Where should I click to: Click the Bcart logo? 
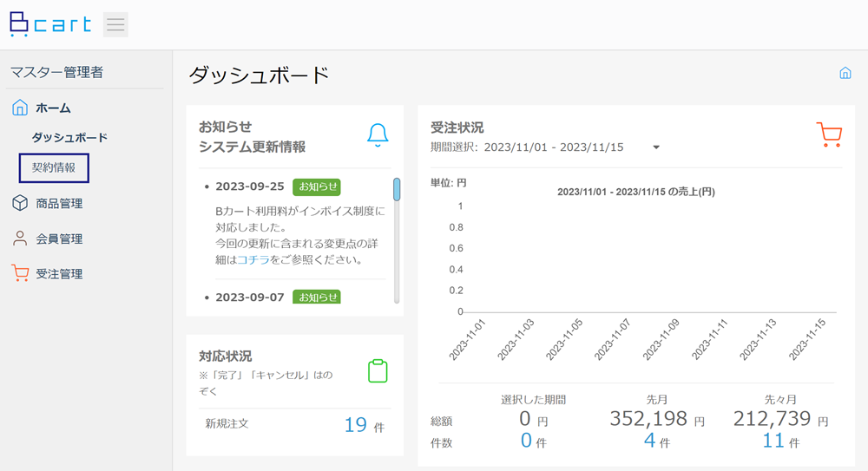tap(50, 24)
